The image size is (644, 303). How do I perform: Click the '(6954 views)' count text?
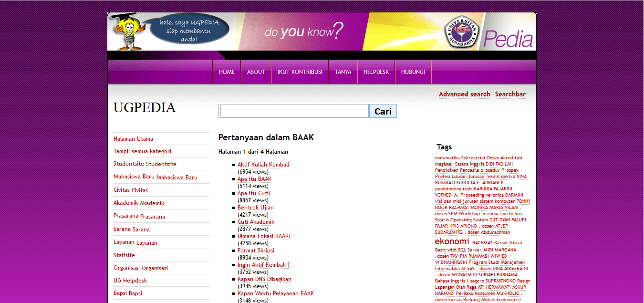coord(253,172)
